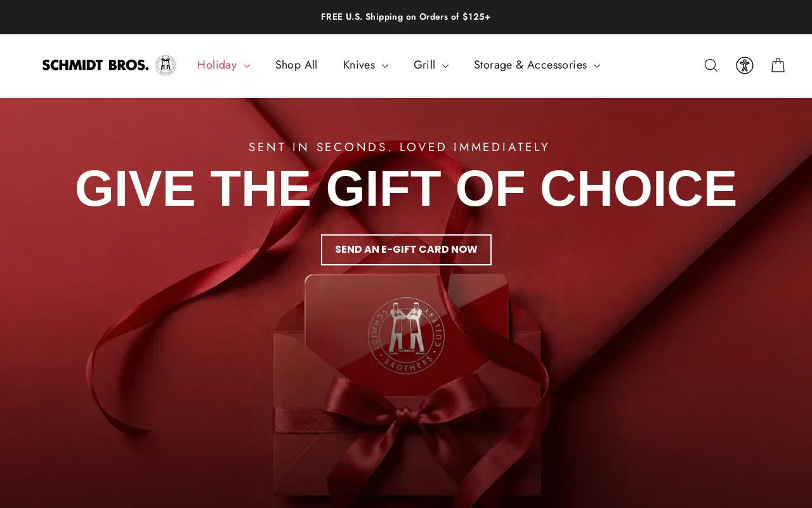Click the gift card envelope logo image
Viewport: 812px width, 508px height.
407,335
